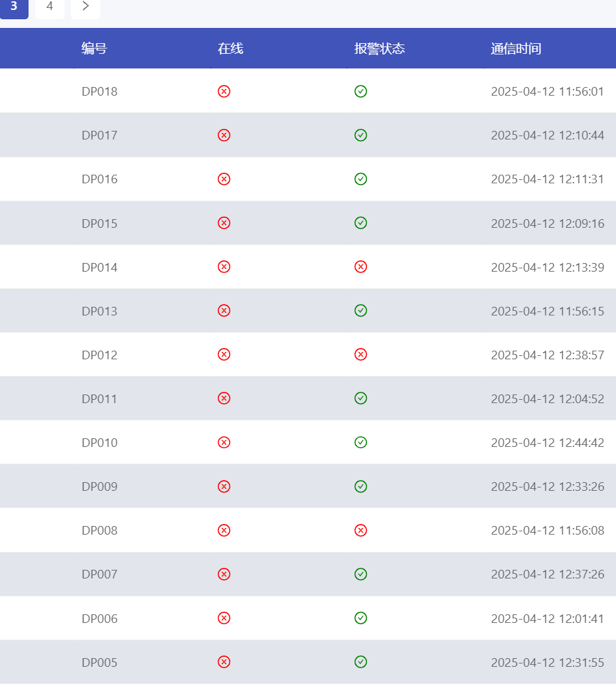Click timestamp 2025-04-12 11:56:01
The height and width of the screenshot is (698, 616).
[x=548, y=91]
